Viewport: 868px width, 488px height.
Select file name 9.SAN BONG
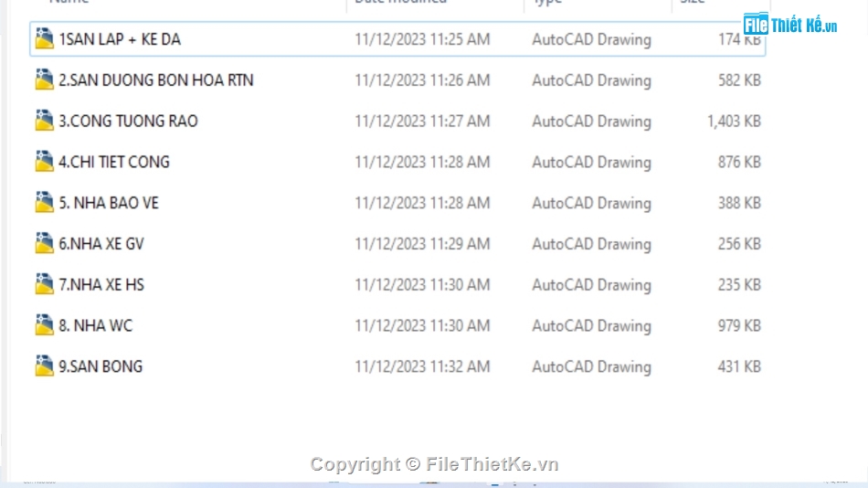tap(101, 366)
